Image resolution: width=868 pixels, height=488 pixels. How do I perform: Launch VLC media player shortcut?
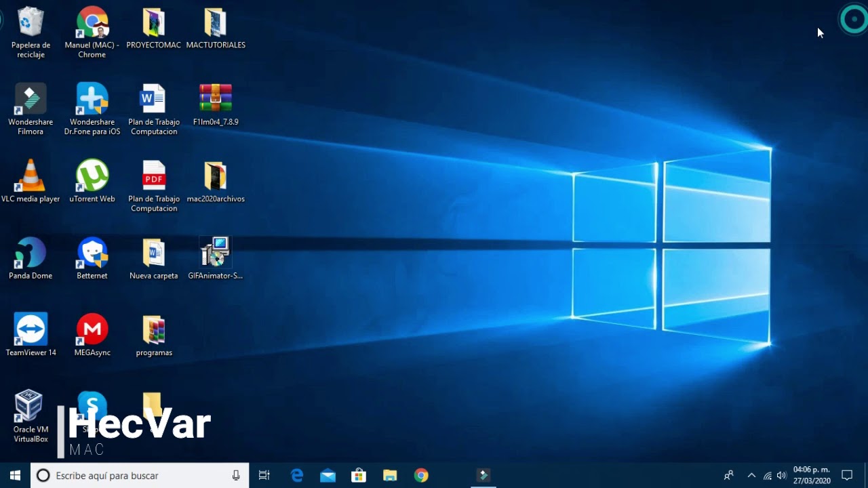click(x=31, y=181)
